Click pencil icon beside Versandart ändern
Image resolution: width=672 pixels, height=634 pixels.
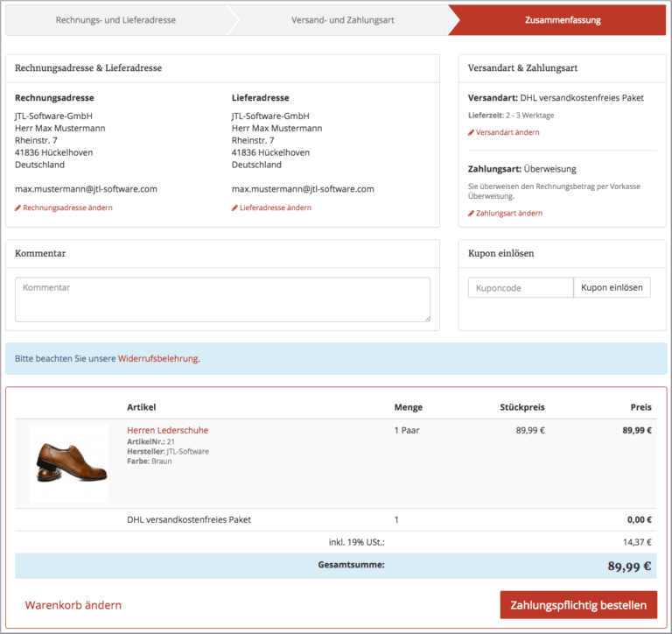[x=472, y=133]
